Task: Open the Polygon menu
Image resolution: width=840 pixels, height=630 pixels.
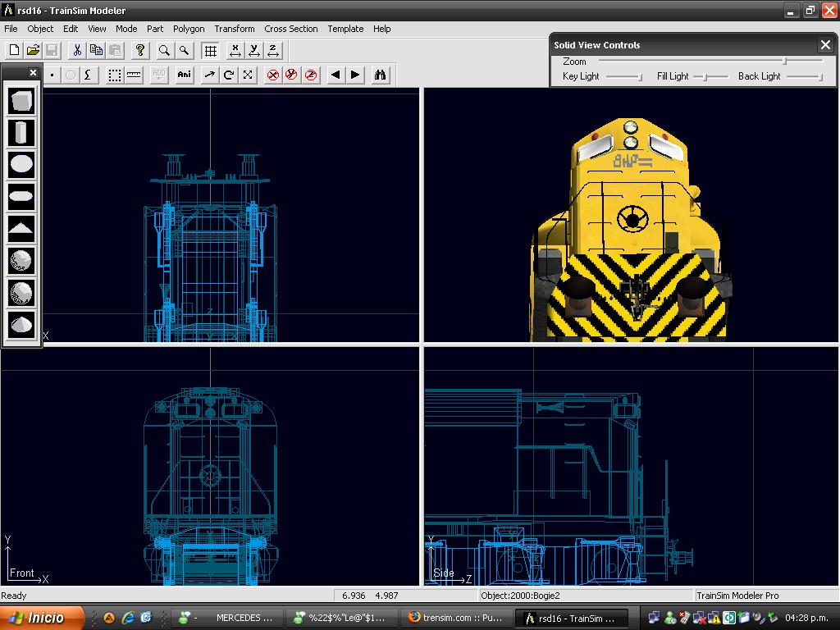Action: 189,29
